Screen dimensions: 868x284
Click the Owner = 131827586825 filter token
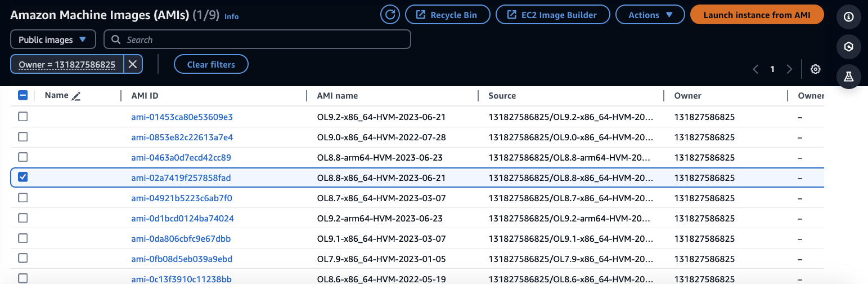tap(67, 64)
